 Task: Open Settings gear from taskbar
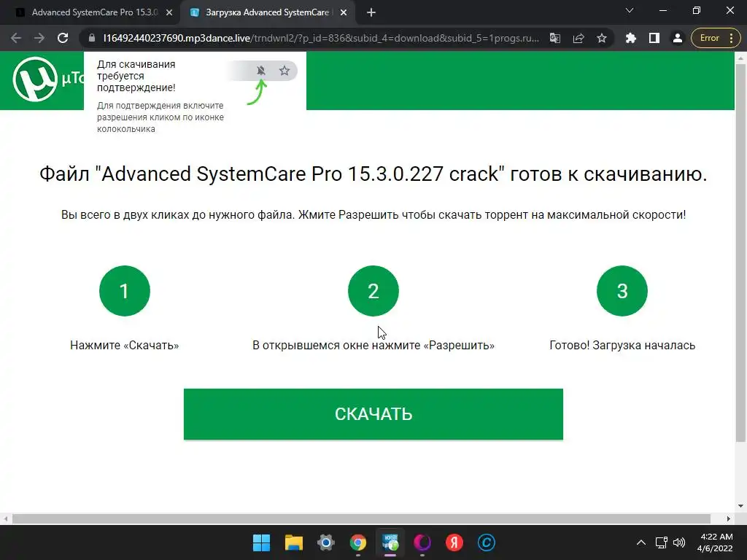326,542
